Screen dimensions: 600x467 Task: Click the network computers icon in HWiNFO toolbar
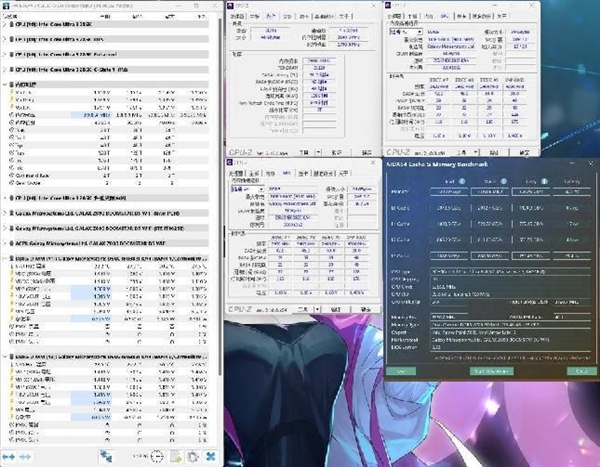tap(106, 455)
